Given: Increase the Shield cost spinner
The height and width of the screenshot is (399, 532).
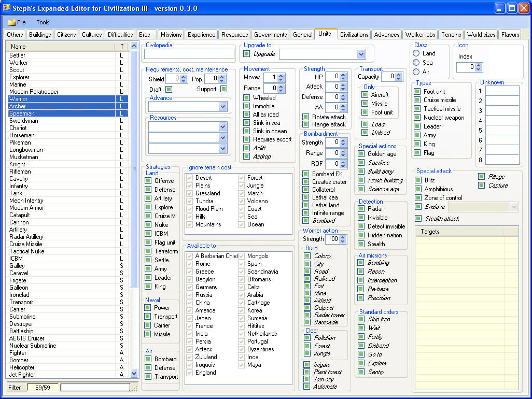Looking at the screenshot, I should click(x=183, y=77).
